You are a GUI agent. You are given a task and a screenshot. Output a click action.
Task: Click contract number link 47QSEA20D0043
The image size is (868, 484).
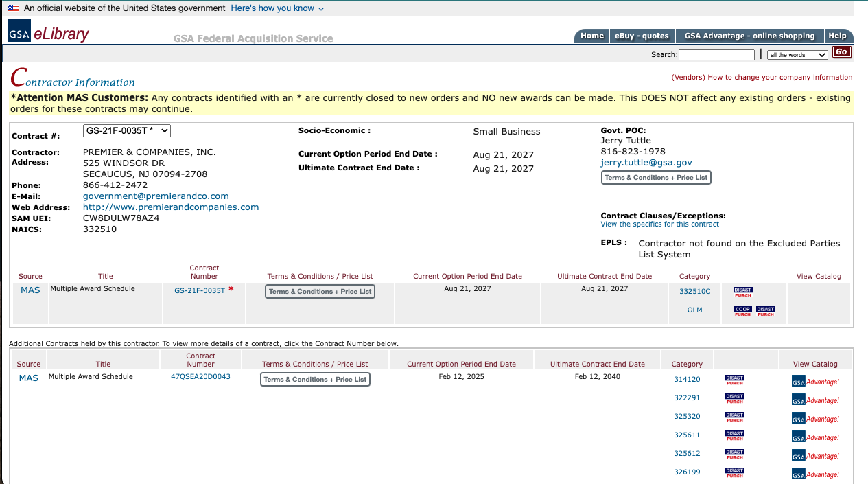(x=200, y=377)
